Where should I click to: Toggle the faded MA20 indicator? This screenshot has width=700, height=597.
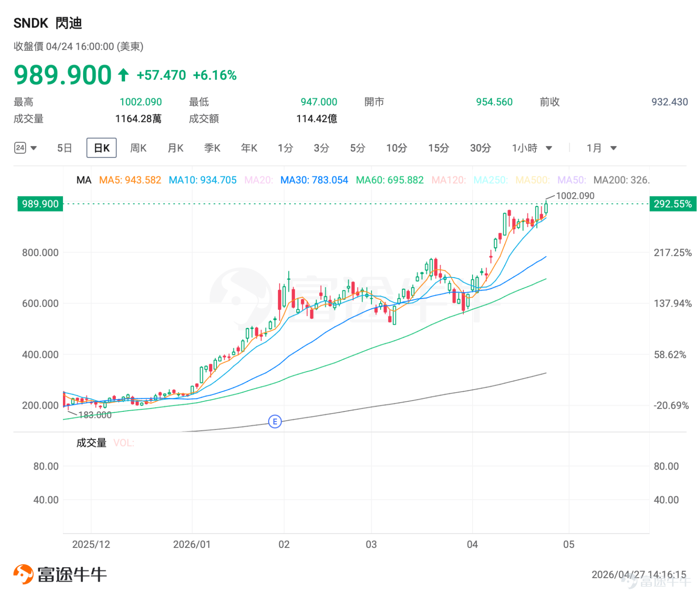click(x=259, y=180)
